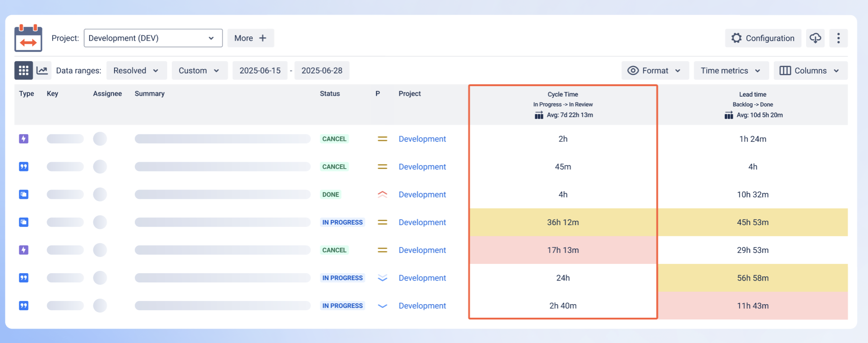Open Development link in the 1h 24m row
This screenshot has height=343, width=868.
pyautogui.click(x=422, y=139)
